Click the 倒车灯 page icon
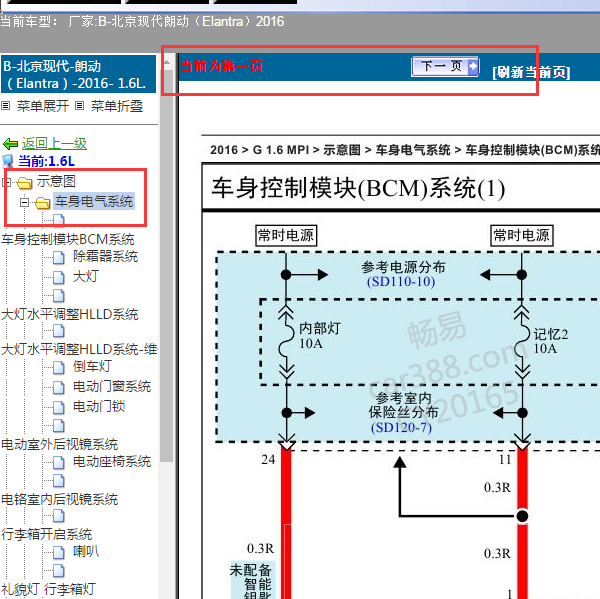 (x=59, y=367)
